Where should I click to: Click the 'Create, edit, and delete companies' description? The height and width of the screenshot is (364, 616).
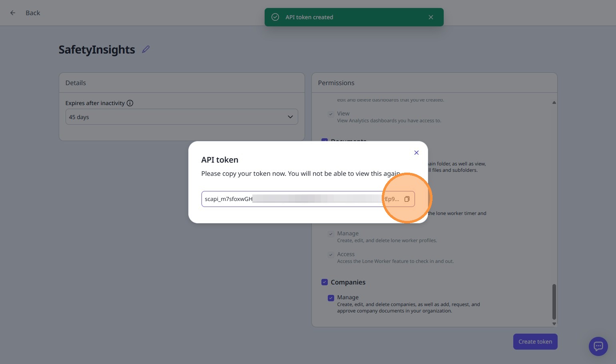click(409, 308)
